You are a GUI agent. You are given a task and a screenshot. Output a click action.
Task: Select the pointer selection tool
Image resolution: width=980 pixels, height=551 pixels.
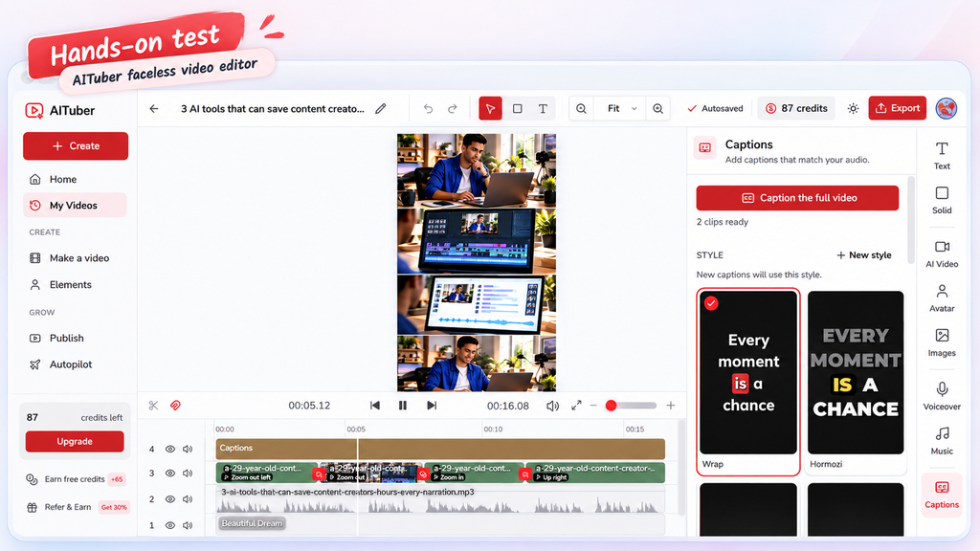pos(491,109)
